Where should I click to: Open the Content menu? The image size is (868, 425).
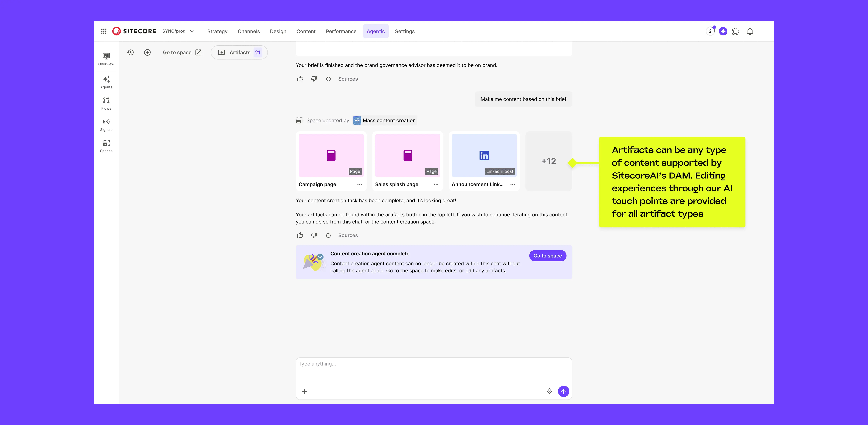tap(306, 31)
